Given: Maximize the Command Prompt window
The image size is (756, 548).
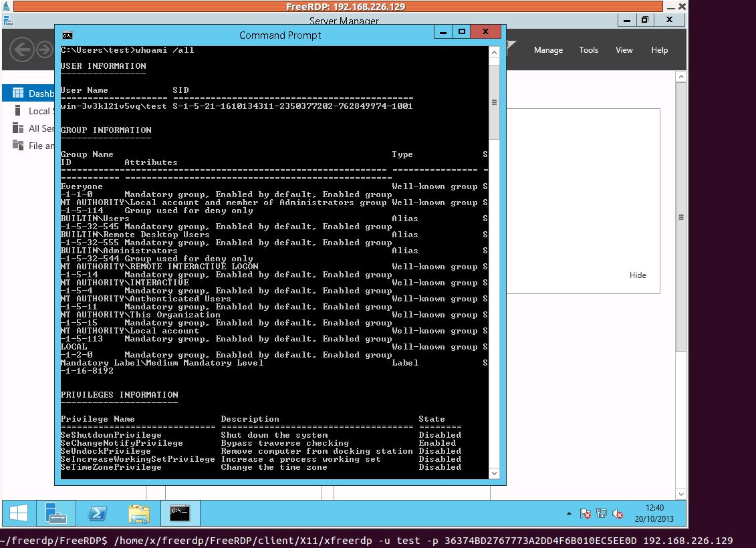Looking at the screenshot, I should pyautogui.click(x=461, y=32).
